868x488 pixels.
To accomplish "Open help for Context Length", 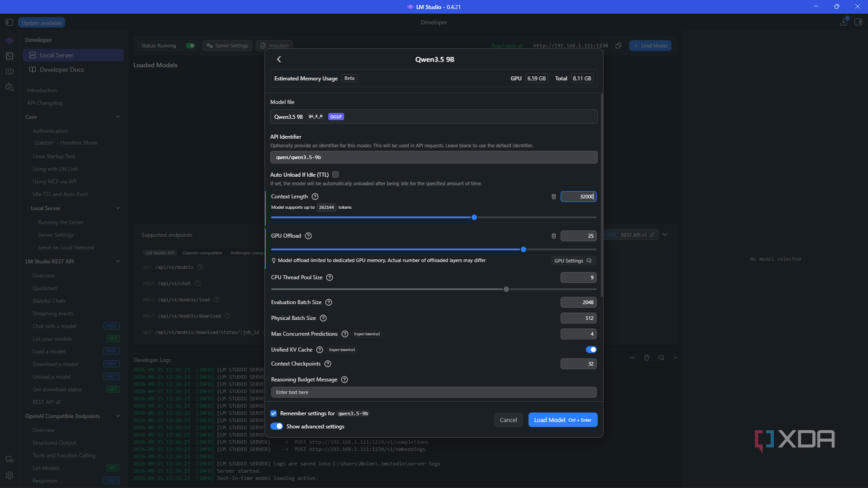I will pos(315,197).
